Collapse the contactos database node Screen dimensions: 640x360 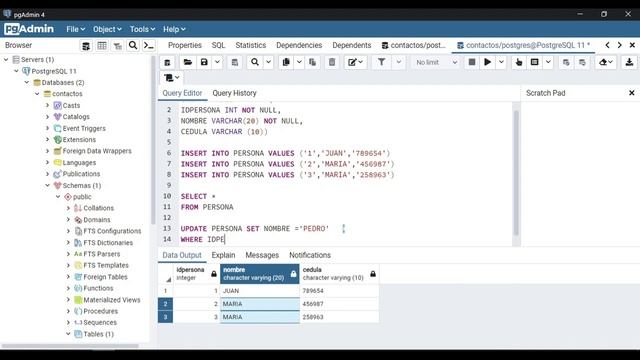(37, 94)
